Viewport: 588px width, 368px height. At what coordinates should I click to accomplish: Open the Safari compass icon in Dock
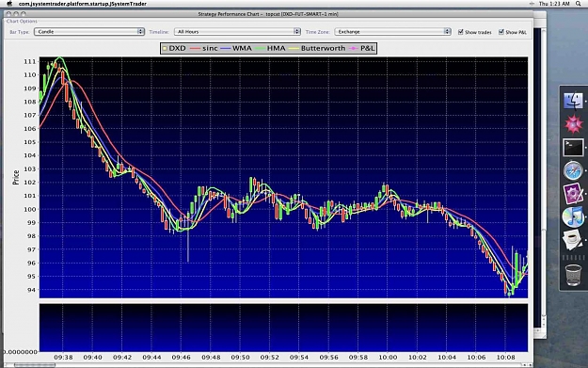pos(573,170)
